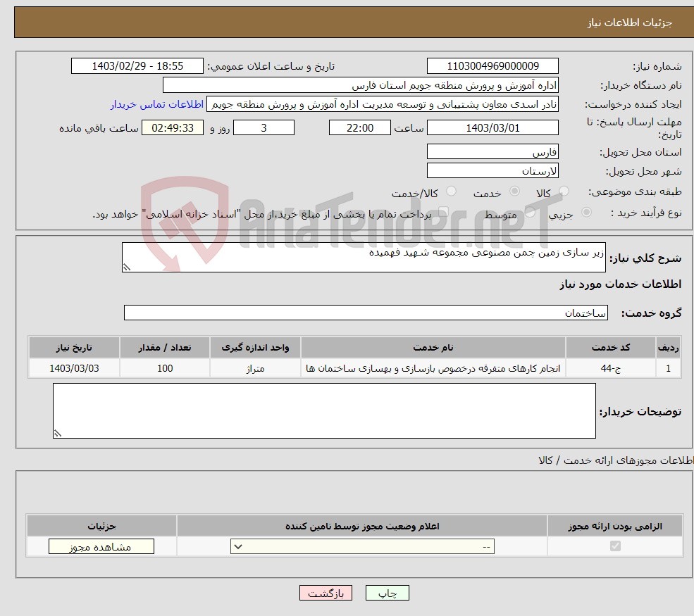The width and height of the screenshot is (694, 616).
Task: Toggle the mandatory permit checkbox
Action: click(x=615, y=546)
